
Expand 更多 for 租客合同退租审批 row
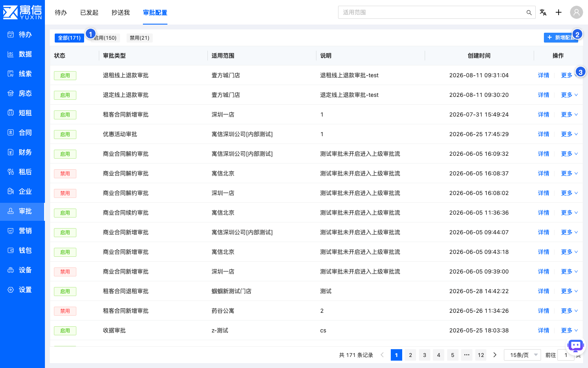pos(569,291)
